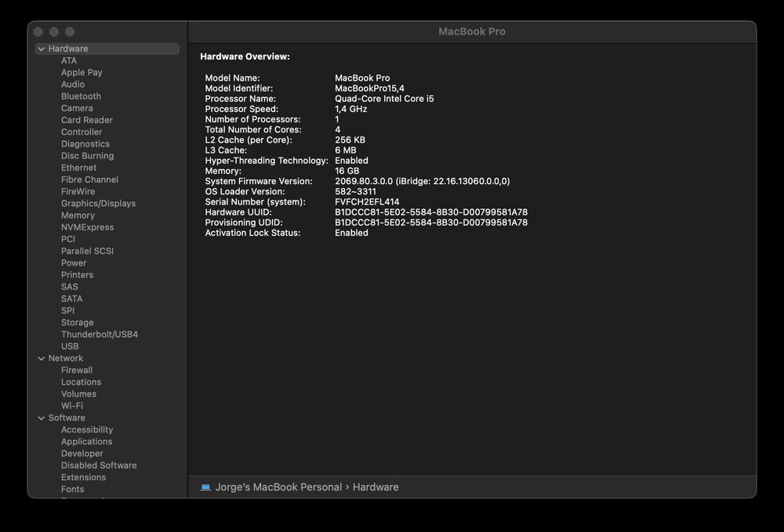Click the Activation Lock Status Enabled value
The height and width of the screenshot is (532, 784).
click(351, 233)
